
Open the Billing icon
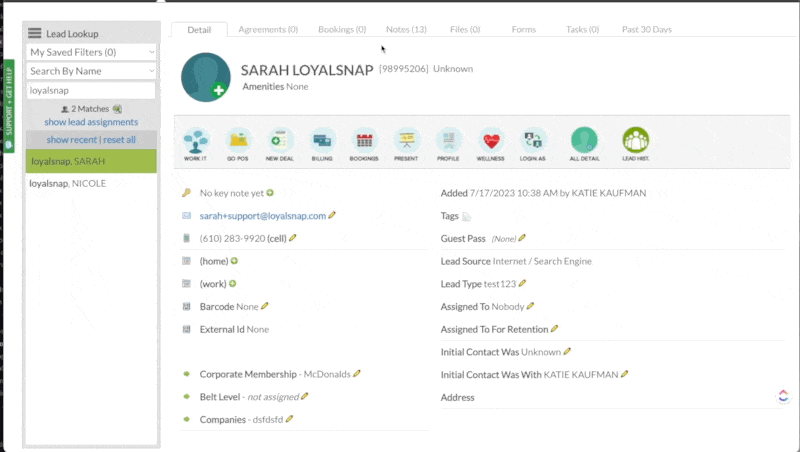coord(322,142)
